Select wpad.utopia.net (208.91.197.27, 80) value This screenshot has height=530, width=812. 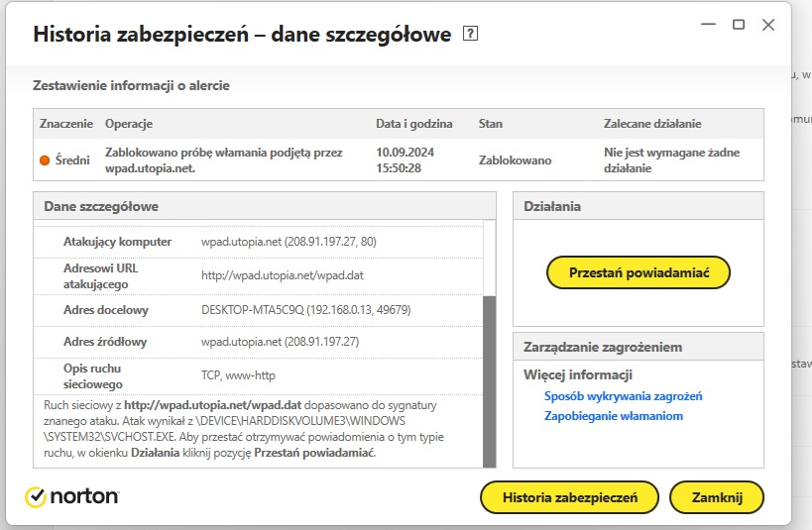tap(289, 242)
